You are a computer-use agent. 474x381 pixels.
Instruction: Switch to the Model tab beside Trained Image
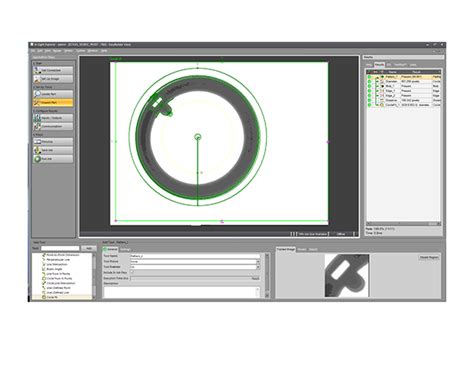click(302, 249)
